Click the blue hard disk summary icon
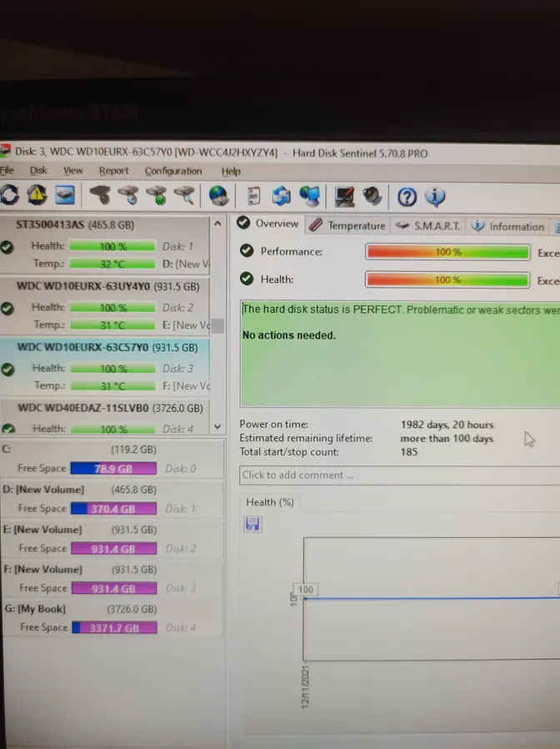The height and width of the screenshot is (749, 560). click(65, 195)
